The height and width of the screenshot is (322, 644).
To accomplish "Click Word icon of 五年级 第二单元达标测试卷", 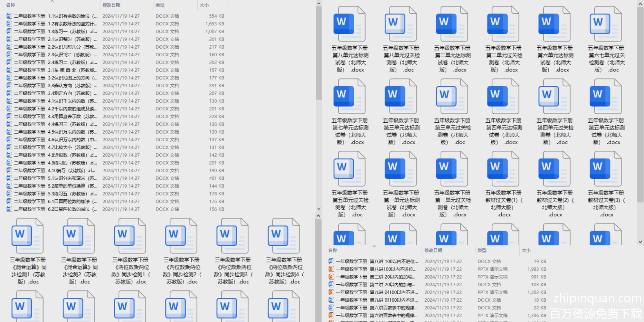I will point(452,24).
